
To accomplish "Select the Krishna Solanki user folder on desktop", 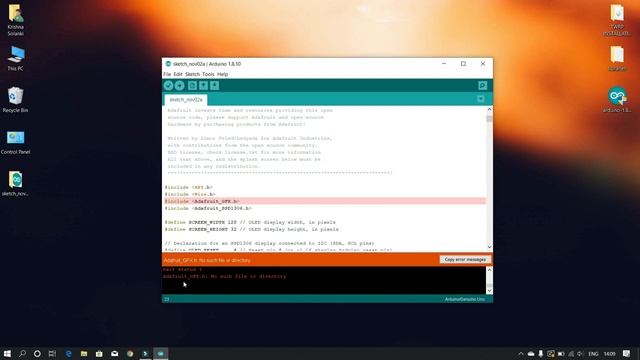I will tap(16, 20).
